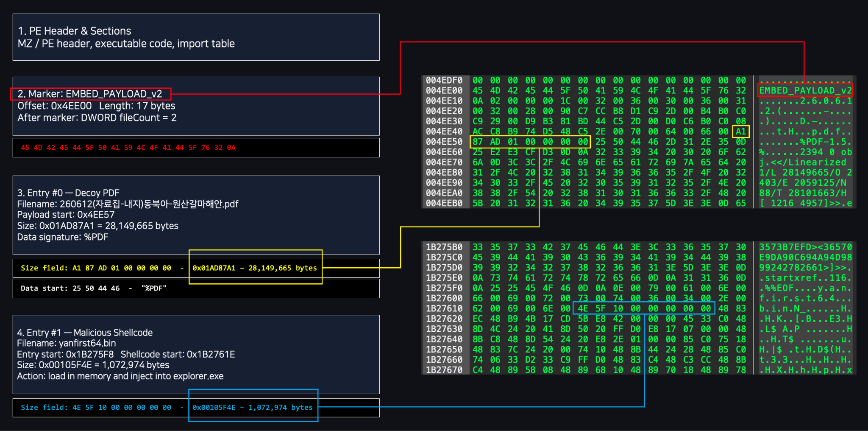Select the red marker hex bytes '45 4D 42 45 44 5F…'
Image resolution: width=868 pixels, height=431 pixels.
point(128,148)
